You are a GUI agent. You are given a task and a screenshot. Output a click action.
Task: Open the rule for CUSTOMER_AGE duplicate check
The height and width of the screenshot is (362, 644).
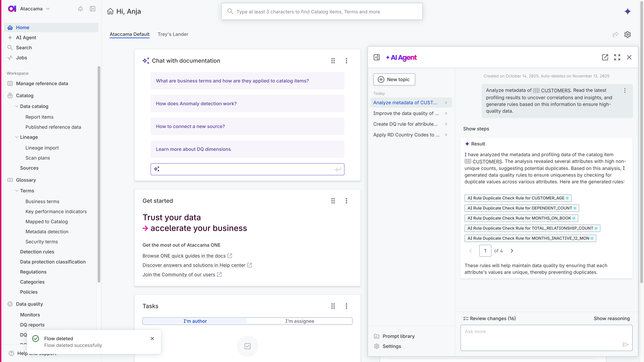(518, 198)
